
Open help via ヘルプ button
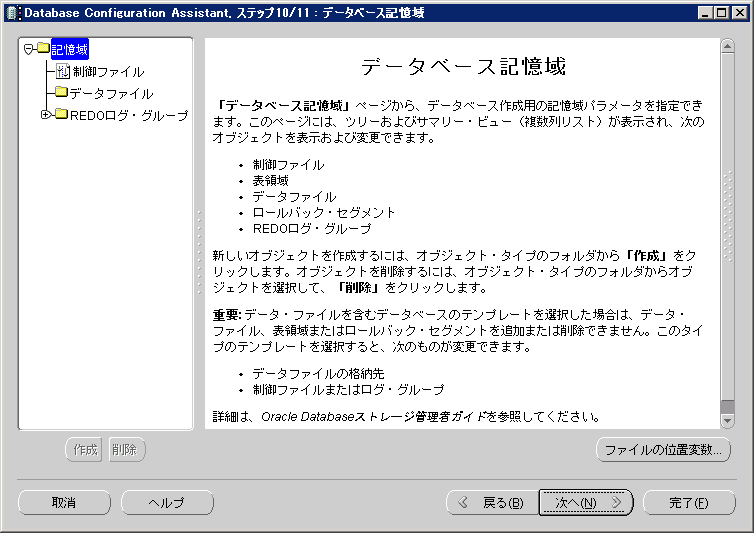coord(166,503)
